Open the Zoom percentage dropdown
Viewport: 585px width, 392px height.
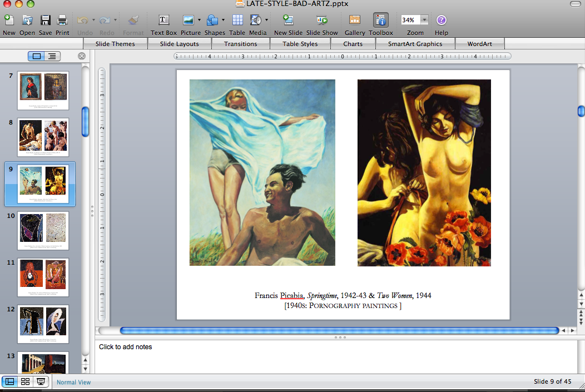tap(425, 20)
